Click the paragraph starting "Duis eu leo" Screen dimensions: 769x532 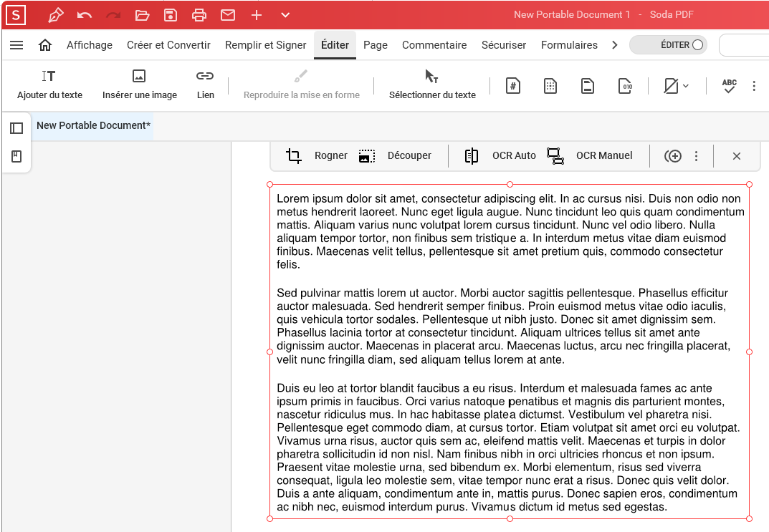(509, 448)
